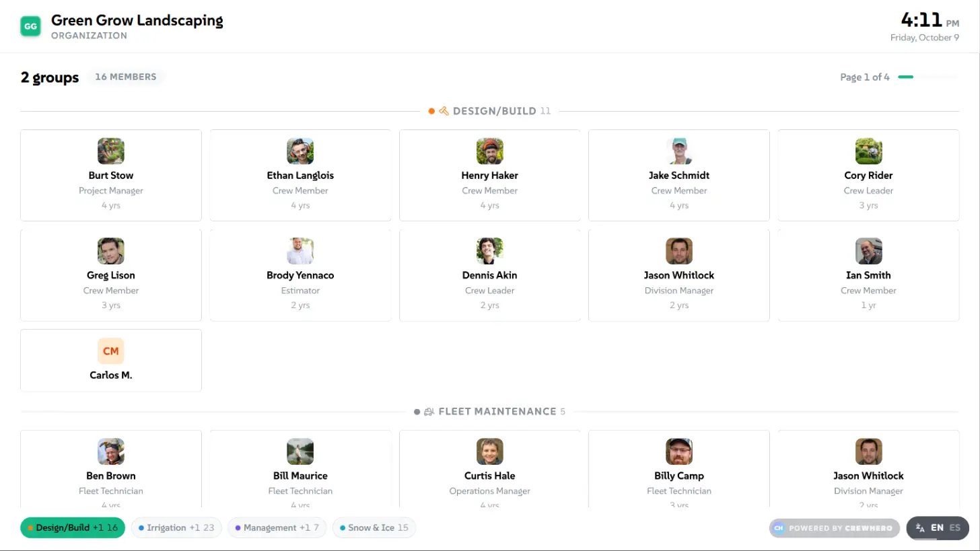Select the Design/Build +1 group tab
Image resolution: width=980 pixels, height=551 pixels.
point(73,528)
